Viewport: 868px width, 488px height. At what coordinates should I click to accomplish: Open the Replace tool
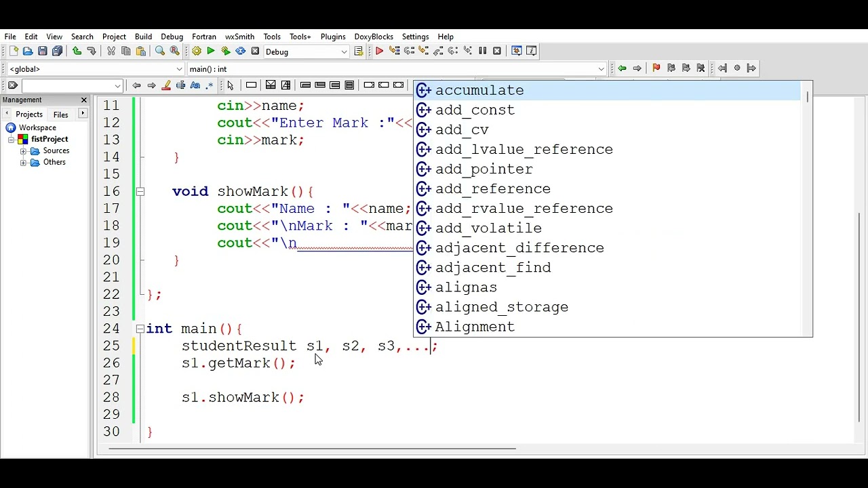[175, 52]
